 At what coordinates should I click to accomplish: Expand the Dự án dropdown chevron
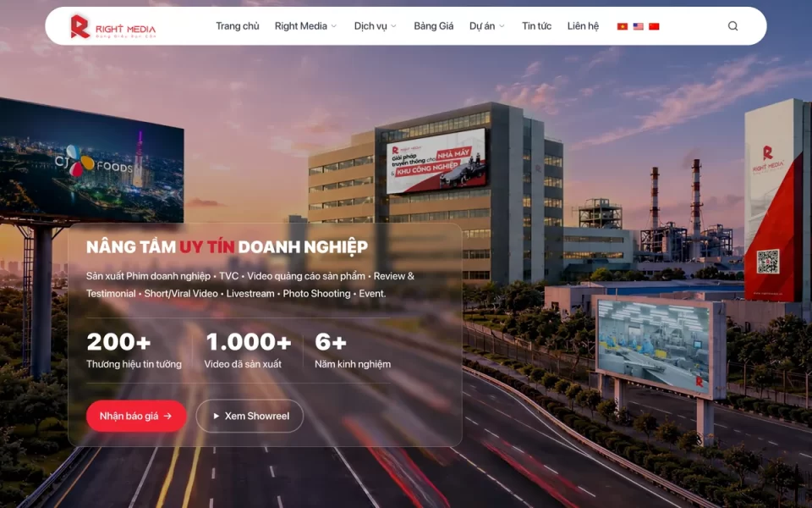(x=502, y=26)
